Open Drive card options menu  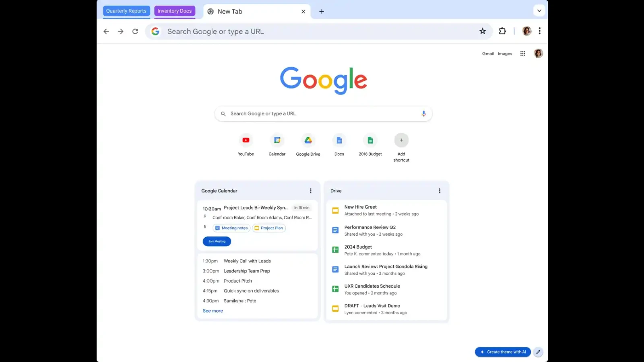[x=440, y=191]
